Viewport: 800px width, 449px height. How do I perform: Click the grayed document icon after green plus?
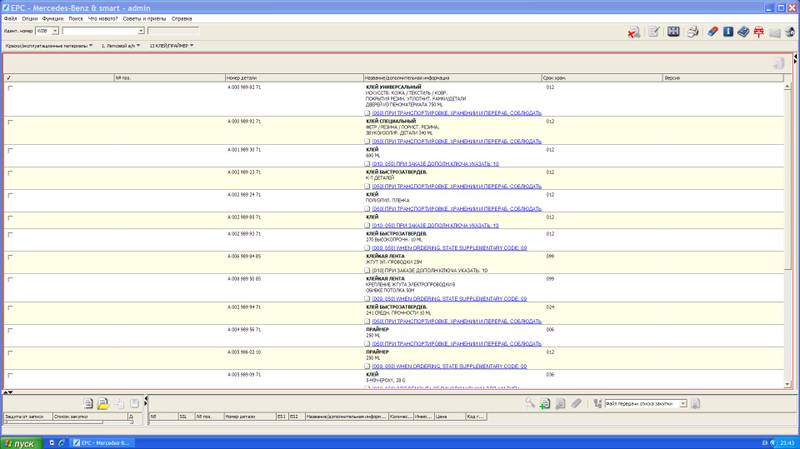pos(560,404)
